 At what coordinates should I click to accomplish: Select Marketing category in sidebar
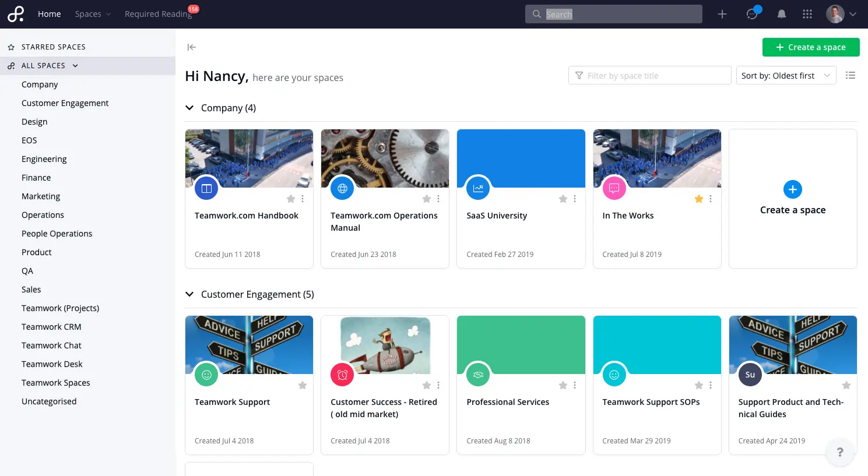point(41,196)
